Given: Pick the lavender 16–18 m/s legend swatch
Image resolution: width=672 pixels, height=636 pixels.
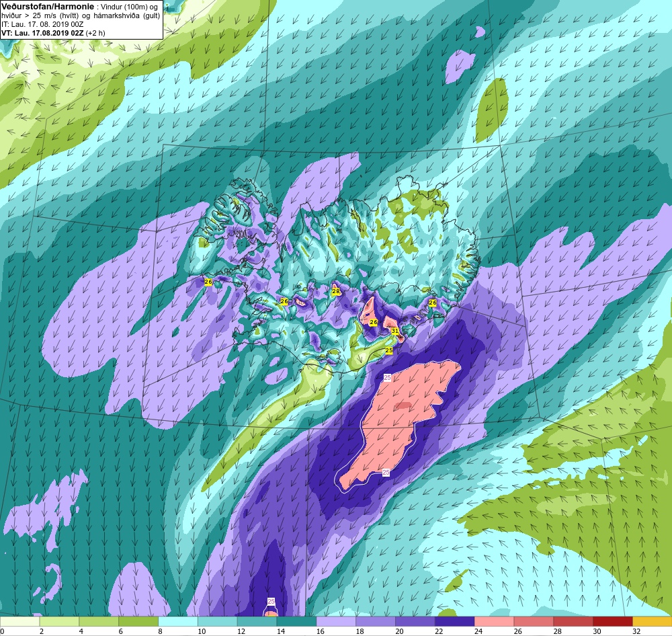Looking at the screenshot, I should [336, 621].
